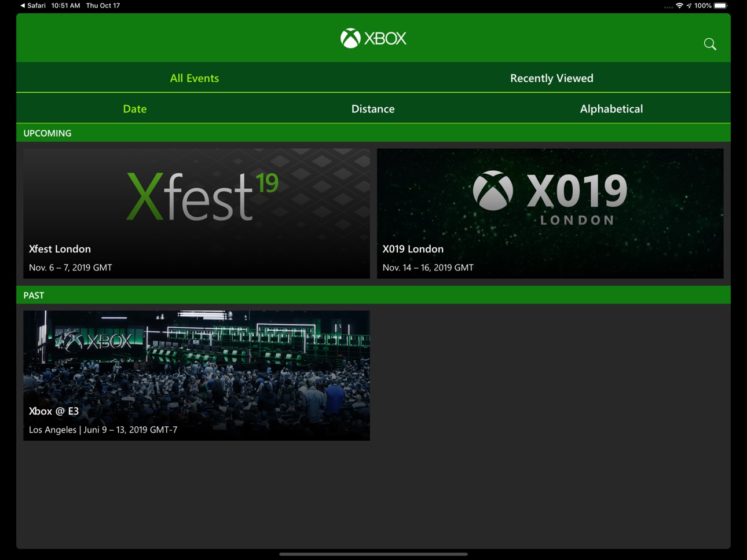Tap the Xbox logo in header

coord(373,38)
